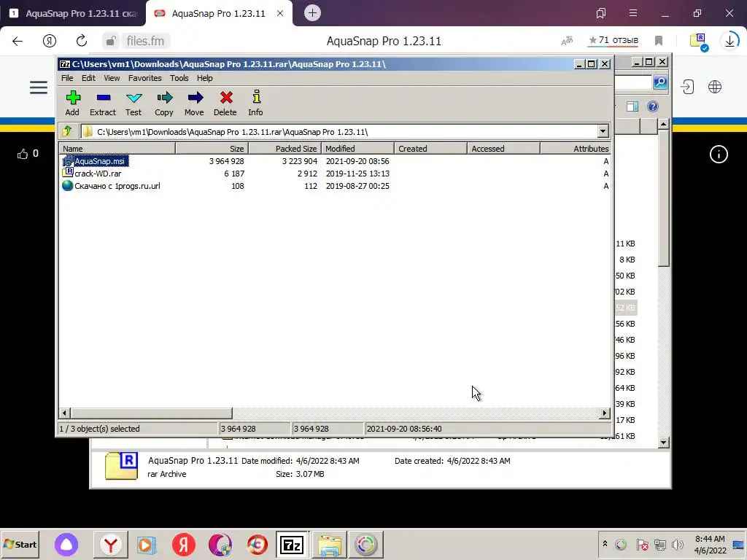Bookmark this page in the browser

coord(659,41)
